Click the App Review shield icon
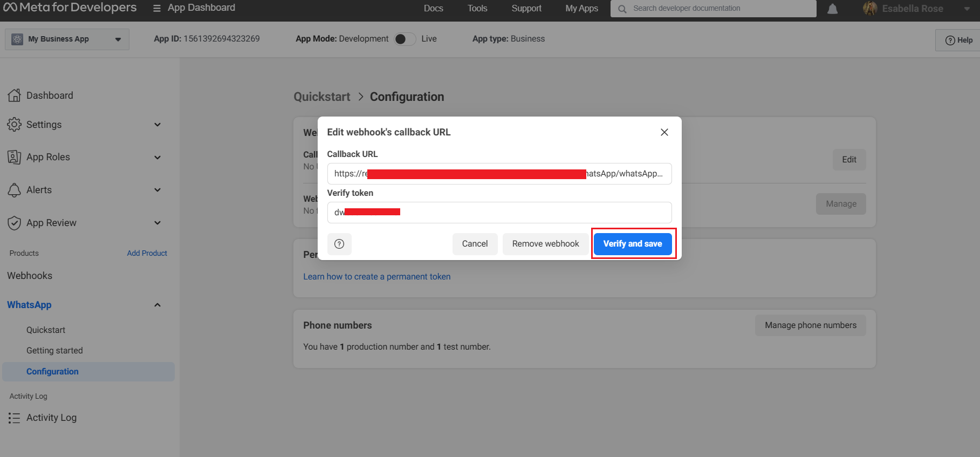The image size is (980, 457). 15,223
